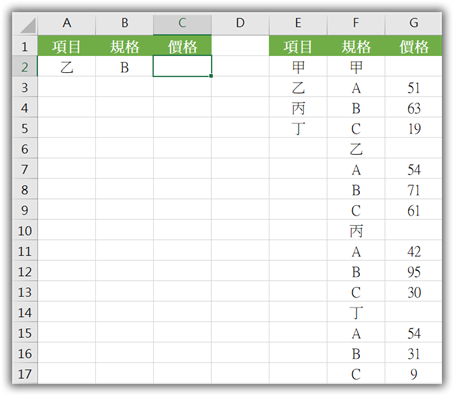Click cell E5 containing 丁
This screenshot has width=454, height=396.
[298, 128]
